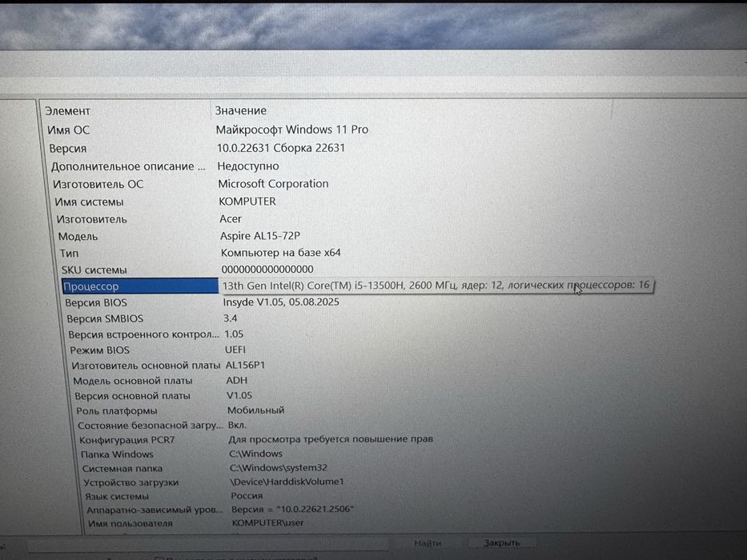Select the "Изготовитель ОС" row
747x560 pixels.
click(x=98, y=184)
